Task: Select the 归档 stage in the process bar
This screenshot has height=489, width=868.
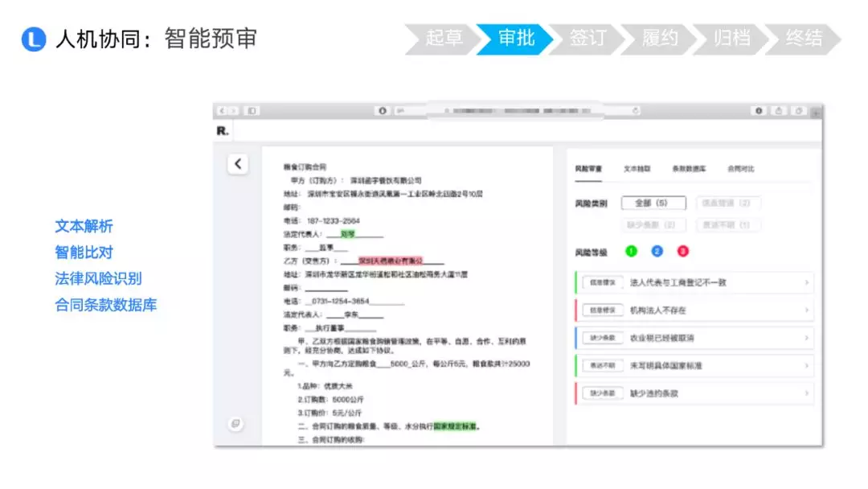Action: pos(731,39)
